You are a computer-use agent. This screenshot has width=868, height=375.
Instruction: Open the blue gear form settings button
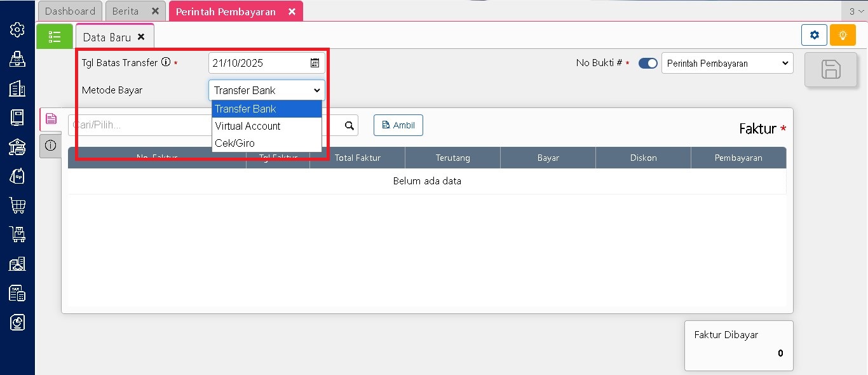(814, 36)
